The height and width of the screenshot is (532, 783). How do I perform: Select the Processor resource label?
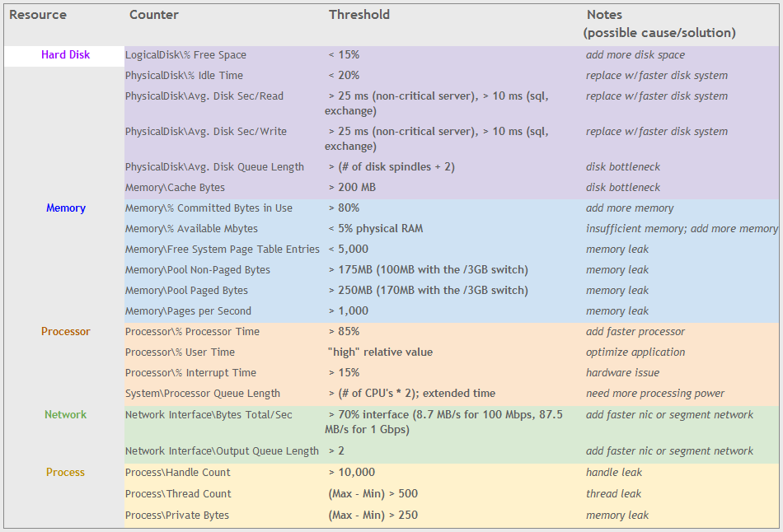pos(66,331)
